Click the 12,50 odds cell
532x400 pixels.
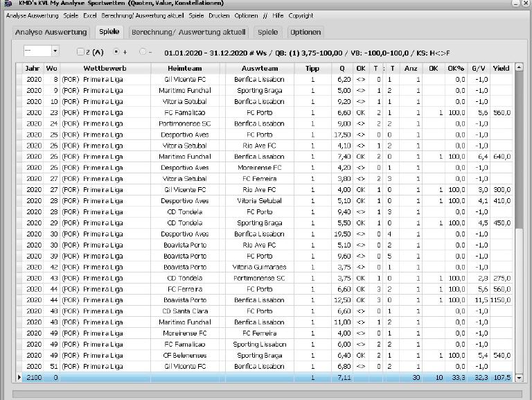coord(342,300)
